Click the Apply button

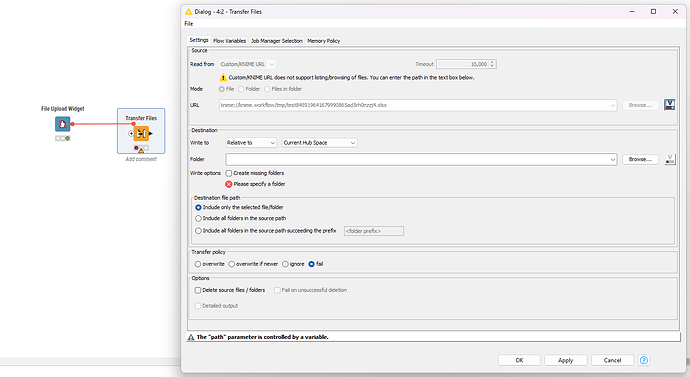point(565,360)
